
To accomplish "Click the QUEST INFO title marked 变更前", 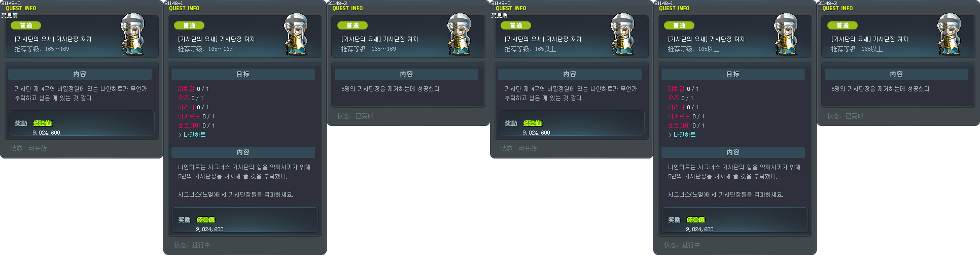I will (21, 8).
